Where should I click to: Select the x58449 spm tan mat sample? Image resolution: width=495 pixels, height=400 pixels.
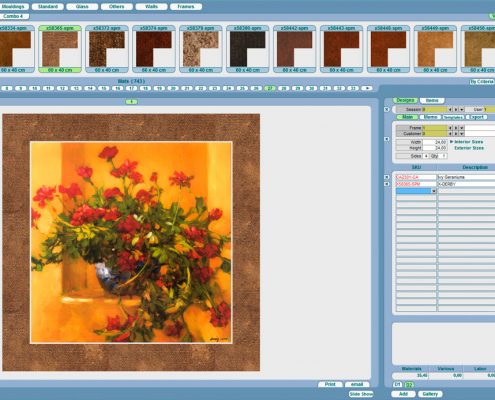[x=435, y=49]
